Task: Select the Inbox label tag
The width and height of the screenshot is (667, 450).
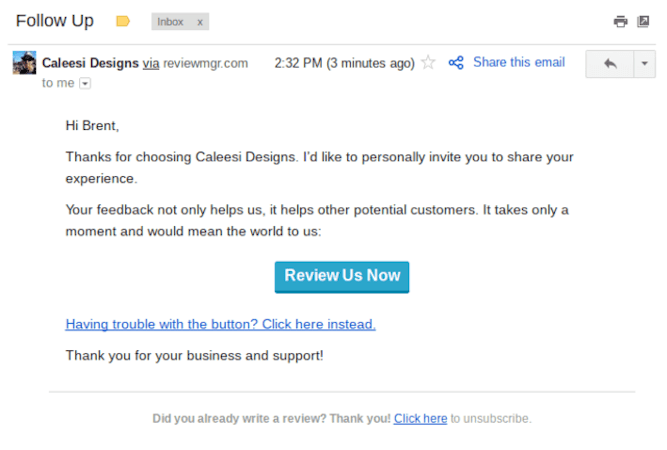Action: [x=170, y=22]
